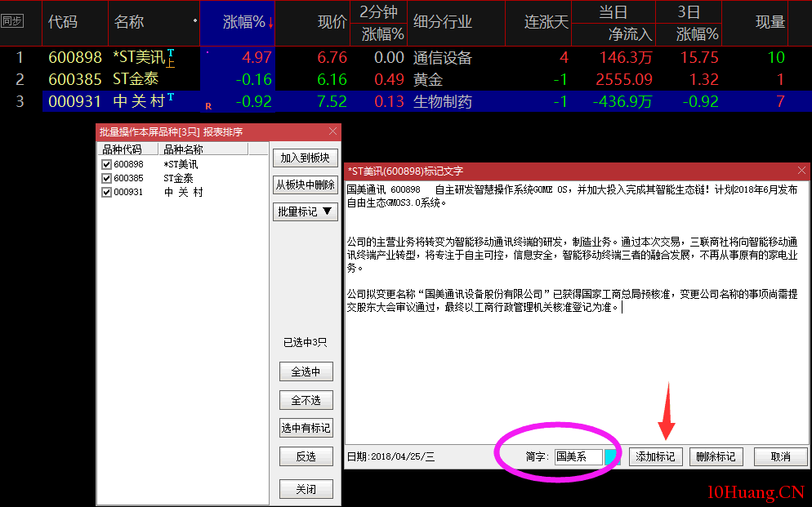Viewport: 812px width, 507px height.
Task: Click the 4.97 change percent value
Action: coord(257,57)
